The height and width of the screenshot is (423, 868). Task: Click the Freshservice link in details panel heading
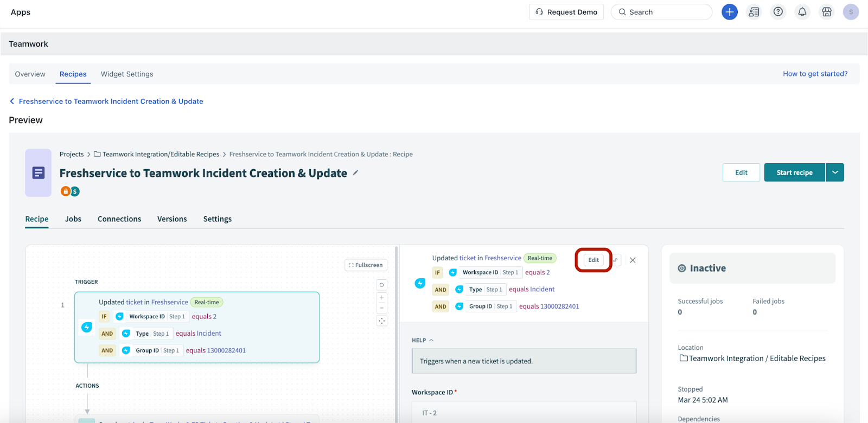(x=503, y=258)
